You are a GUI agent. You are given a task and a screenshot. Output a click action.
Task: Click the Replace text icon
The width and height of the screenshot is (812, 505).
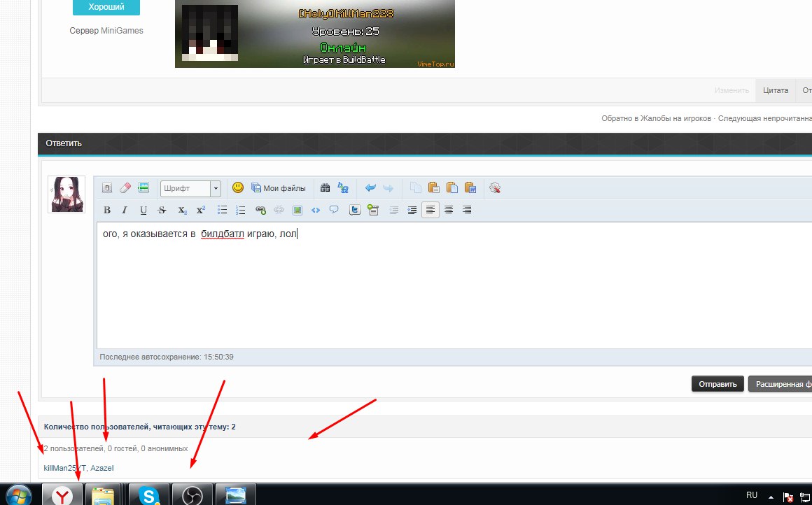pyautogui.click(x=343, y=187)
